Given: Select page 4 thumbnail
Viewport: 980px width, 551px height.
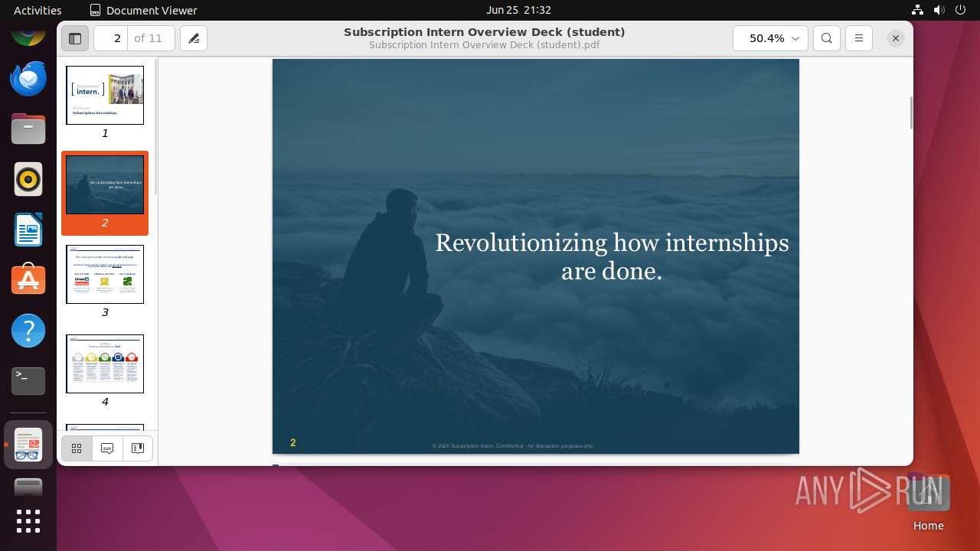Looking at the screenshot, I should coord(105,364).
